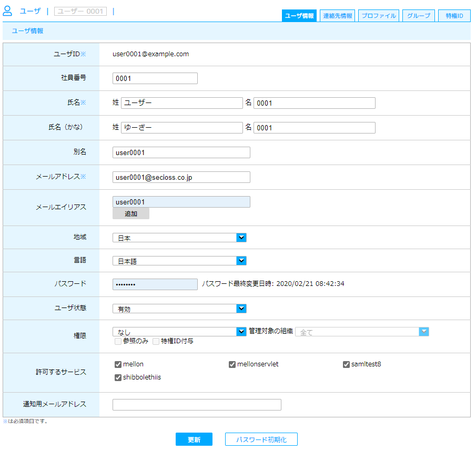
Task: Click the ユーザ breadcrumb link
Action: 30,11
